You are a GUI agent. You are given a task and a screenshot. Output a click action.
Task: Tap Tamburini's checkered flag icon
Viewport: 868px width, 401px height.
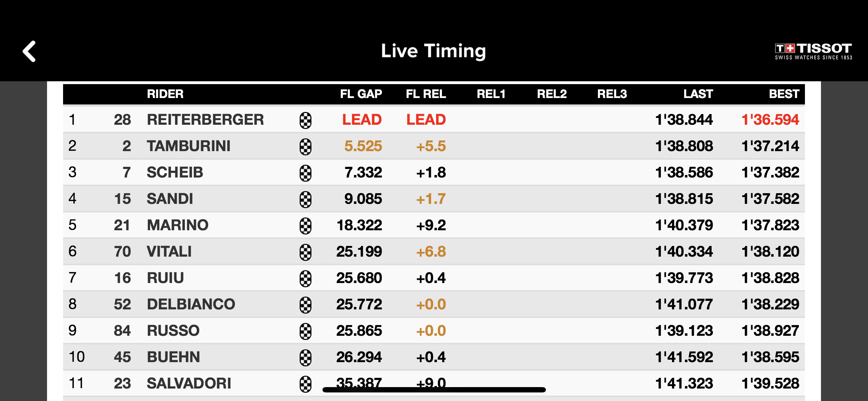(305, 146)
